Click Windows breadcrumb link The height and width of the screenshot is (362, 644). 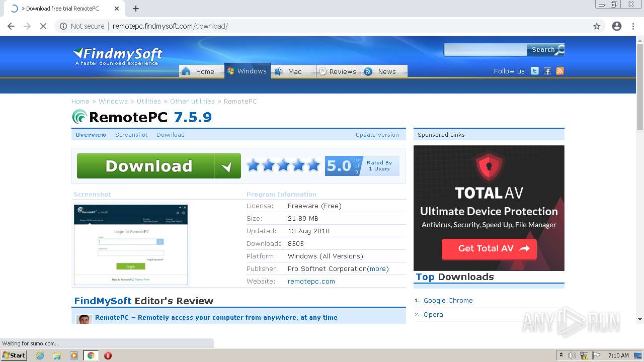coord(113,101)
